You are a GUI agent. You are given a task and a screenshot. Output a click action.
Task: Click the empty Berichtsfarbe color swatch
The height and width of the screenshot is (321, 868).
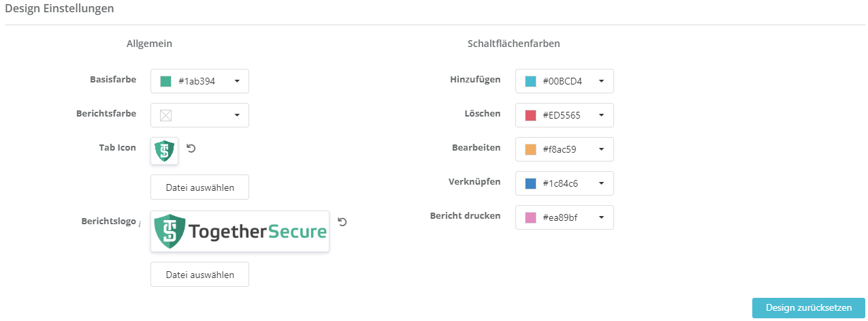(165, 115)
